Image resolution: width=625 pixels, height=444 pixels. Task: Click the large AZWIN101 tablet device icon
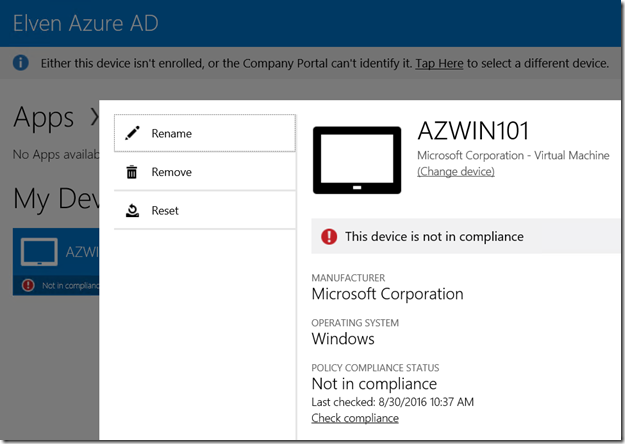pyautogui.click(x=357, y=160)
